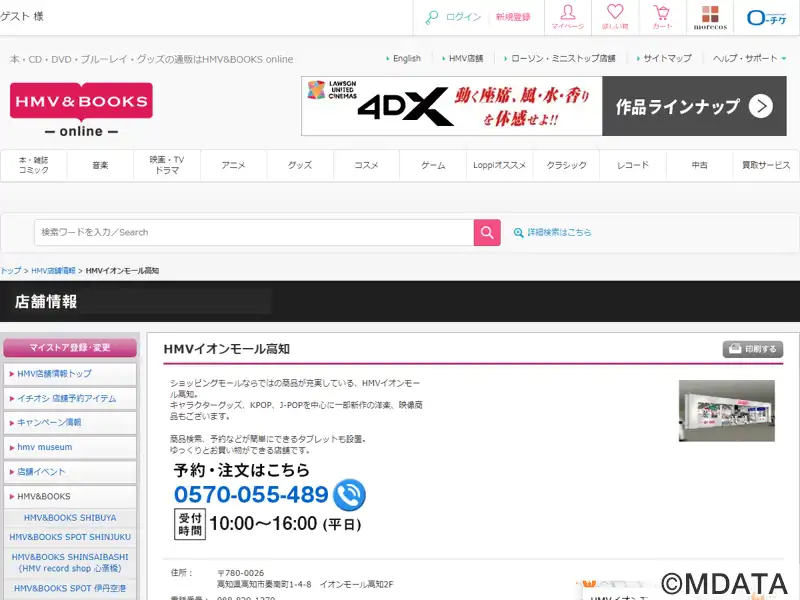Click the 詳細検索はこちら link

[x=559, y=233]
